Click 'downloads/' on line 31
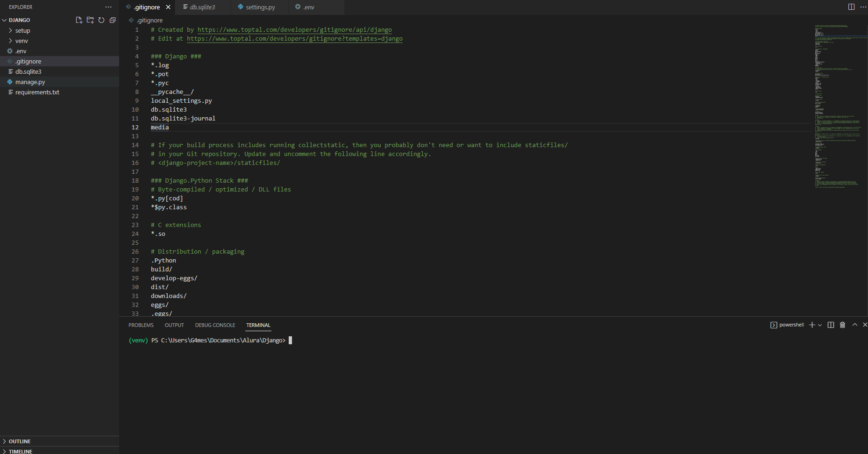Image resolution: width=868 pixels, height=454 pixels. [x=169, y=296]
